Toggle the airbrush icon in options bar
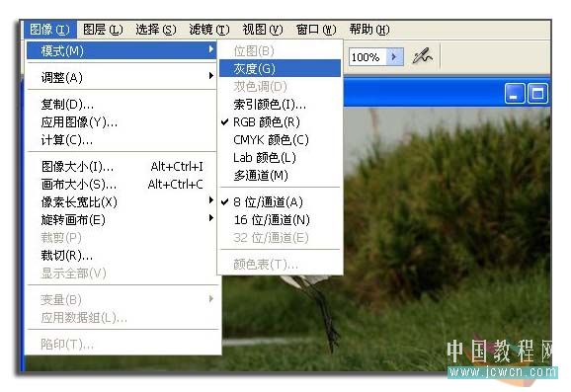This screenshot has width=571, height=392. tap(422, 57)
